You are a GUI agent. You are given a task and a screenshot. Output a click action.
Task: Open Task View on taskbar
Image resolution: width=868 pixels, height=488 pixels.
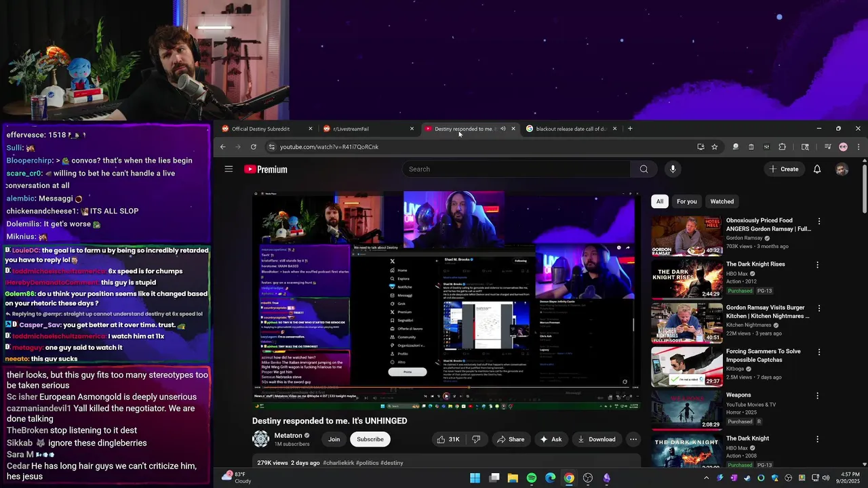coord(494,478)
